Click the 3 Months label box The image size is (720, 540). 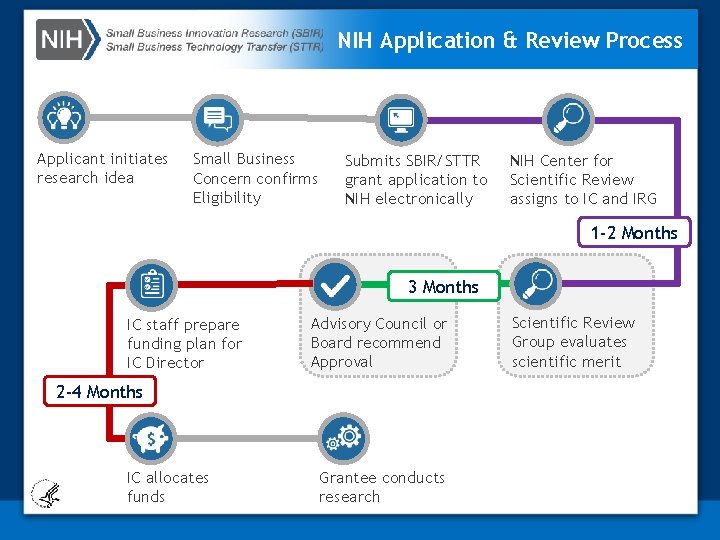444,287
